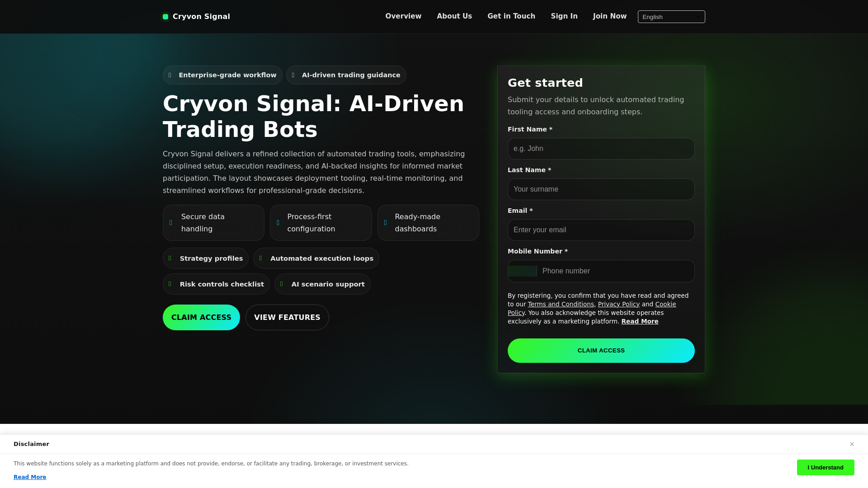
Task: Click the Strategy profiles chip text
Action: point(211,258)
